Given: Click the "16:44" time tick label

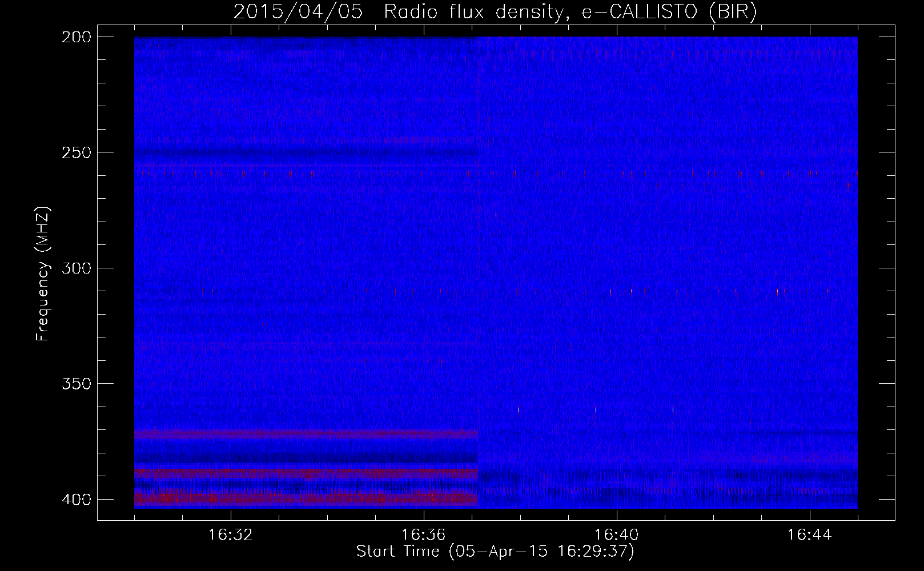Looking at the screenshot, I should (x=809, y=535).
